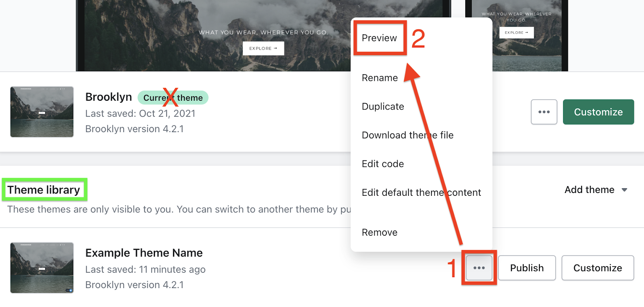The image size is (644, 307).
Task: Select Preview from the context menu
Action: coord(379,38)
